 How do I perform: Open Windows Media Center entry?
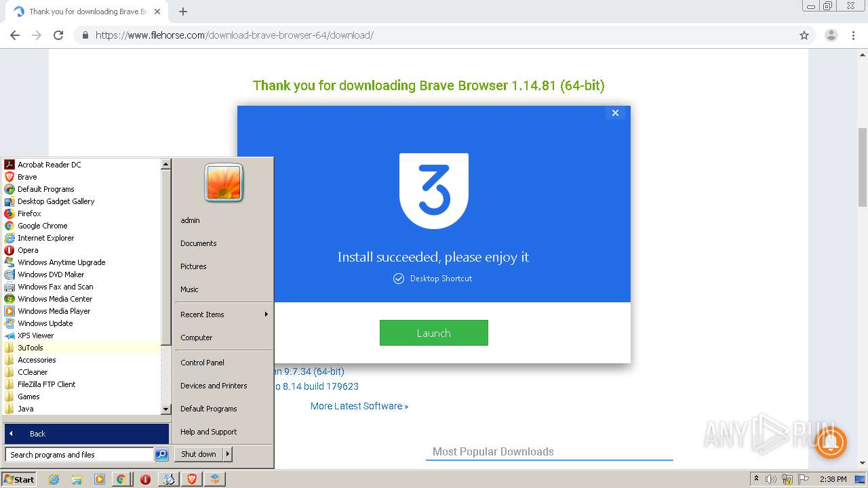coord(81,299)
